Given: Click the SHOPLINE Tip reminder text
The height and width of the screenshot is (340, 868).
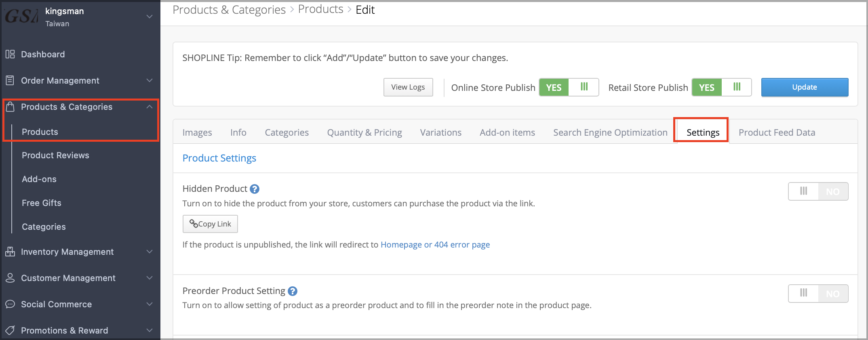Looking at the screenshot, I should click(x=345, y=58).
